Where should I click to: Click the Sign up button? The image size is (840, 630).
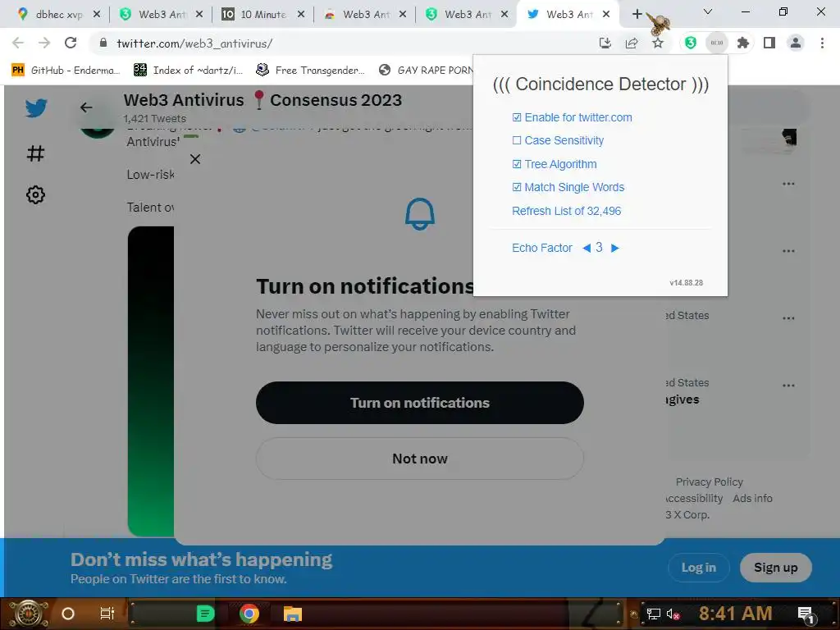pos(776,568)
